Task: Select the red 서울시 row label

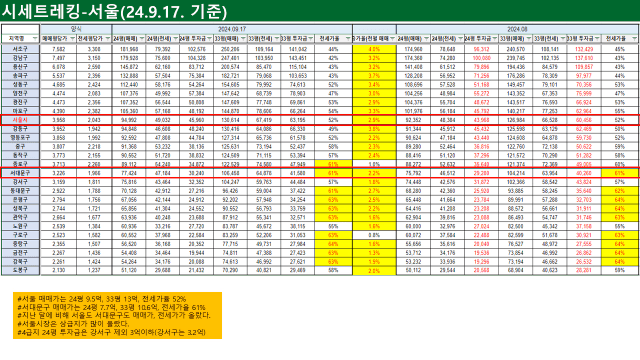Action: pos(20,120)
